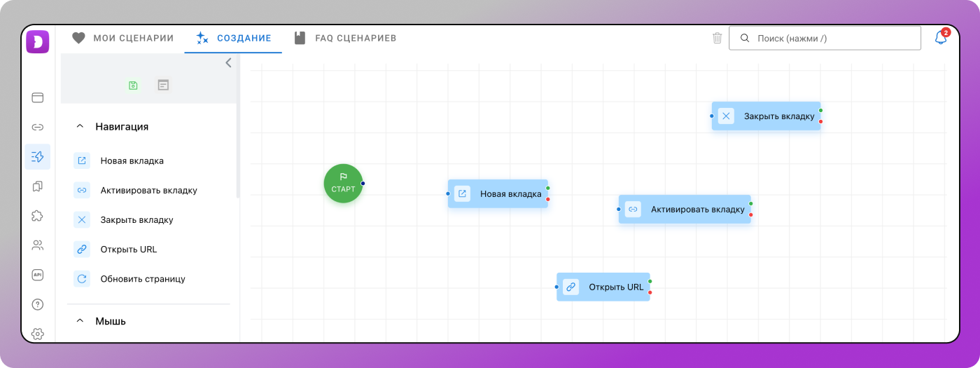The image size is (980, 368).
Task: Collapse the left panel with chevron arrow
Action: click(x=228, y=63)
